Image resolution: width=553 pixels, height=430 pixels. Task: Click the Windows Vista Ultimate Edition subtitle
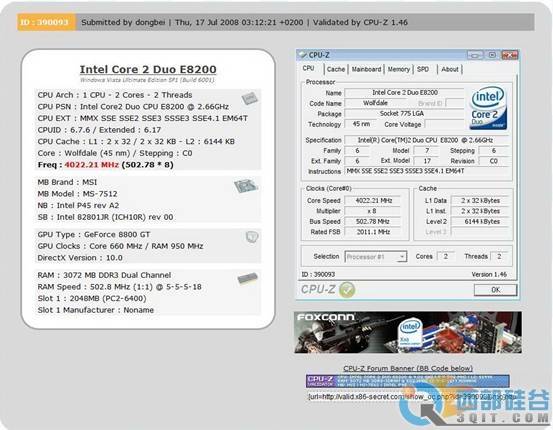(147, 80)
